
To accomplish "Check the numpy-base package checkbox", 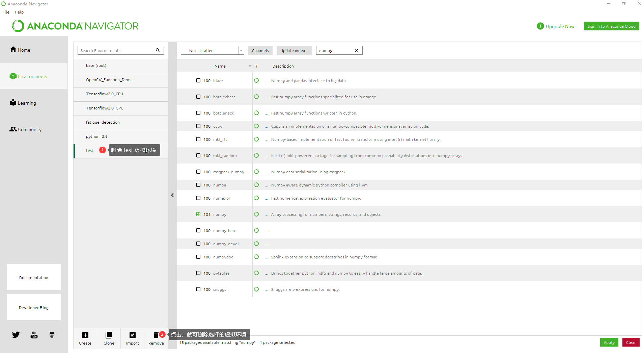I will tap(198, 230).
